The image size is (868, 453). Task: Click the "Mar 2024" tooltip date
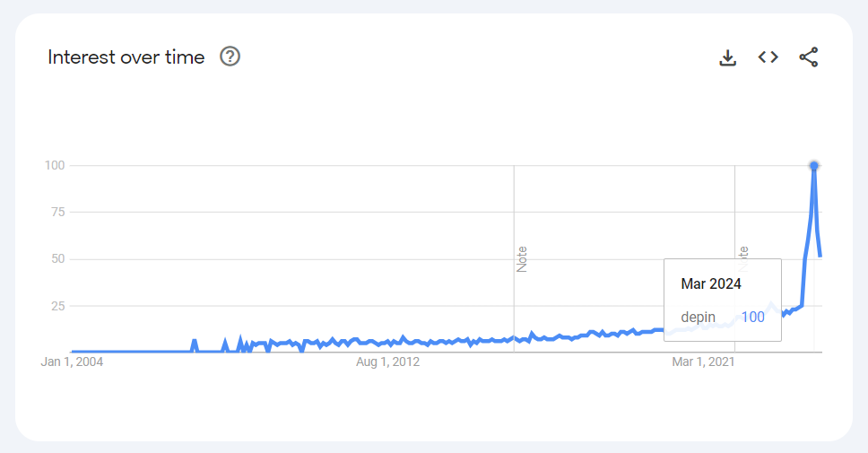(x=711, y=284)
